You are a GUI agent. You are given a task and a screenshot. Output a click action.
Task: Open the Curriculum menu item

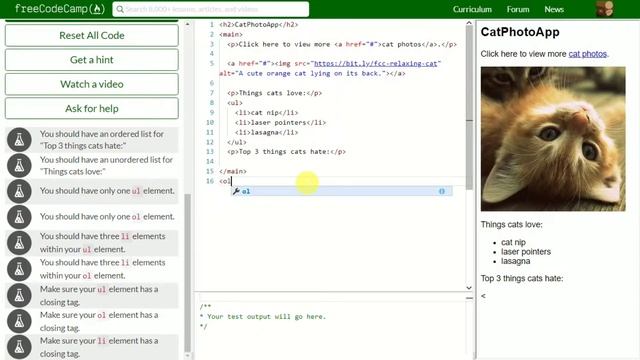tap(472, 9)
